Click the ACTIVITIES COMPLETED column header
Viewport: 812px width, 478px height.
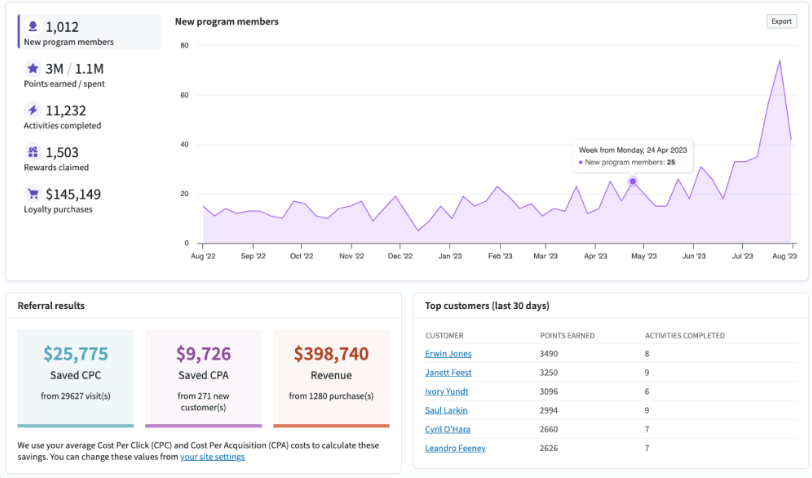(685, 336)
